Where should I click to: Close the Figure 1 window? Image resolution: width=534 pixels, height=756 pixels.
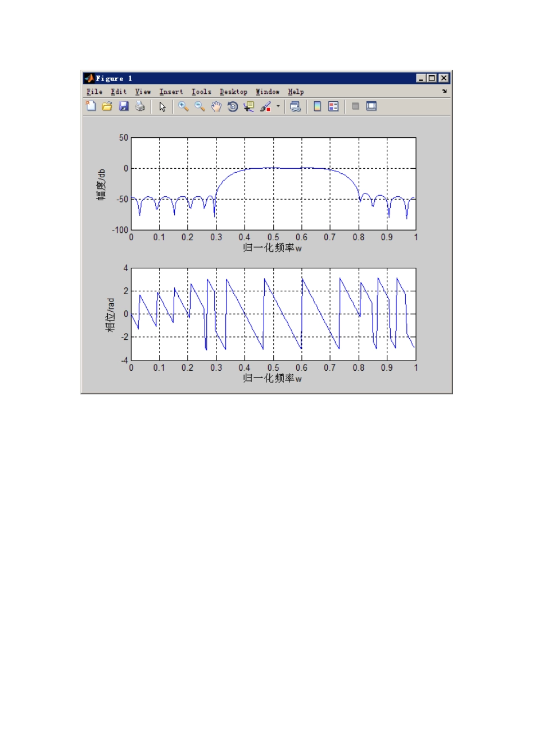pyautogui.click(x=444, y=78)
